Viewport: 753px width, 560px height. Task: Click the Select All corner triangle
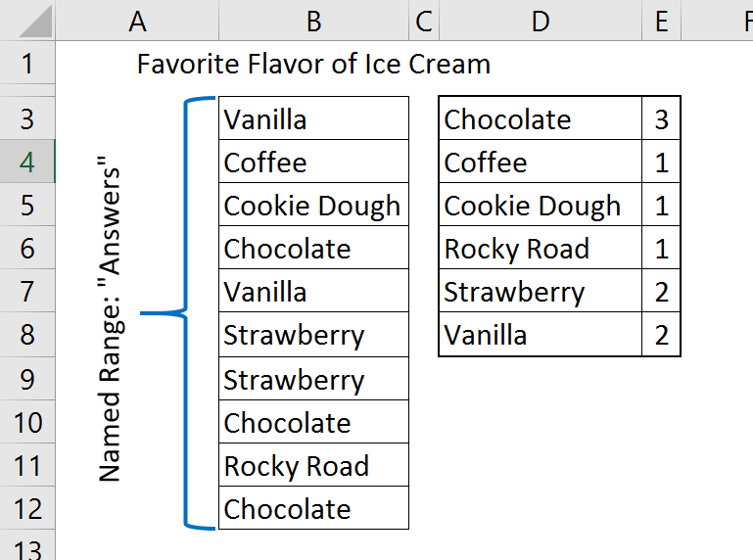pos(27,20)
